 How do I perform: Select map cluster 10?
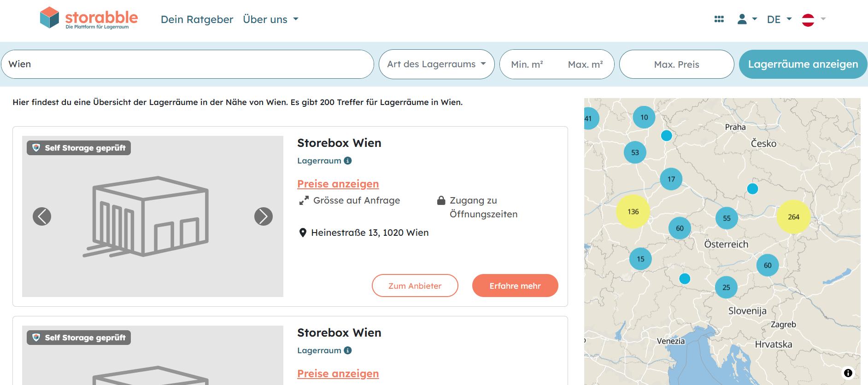pyautogui.click(x=644, y=117)
